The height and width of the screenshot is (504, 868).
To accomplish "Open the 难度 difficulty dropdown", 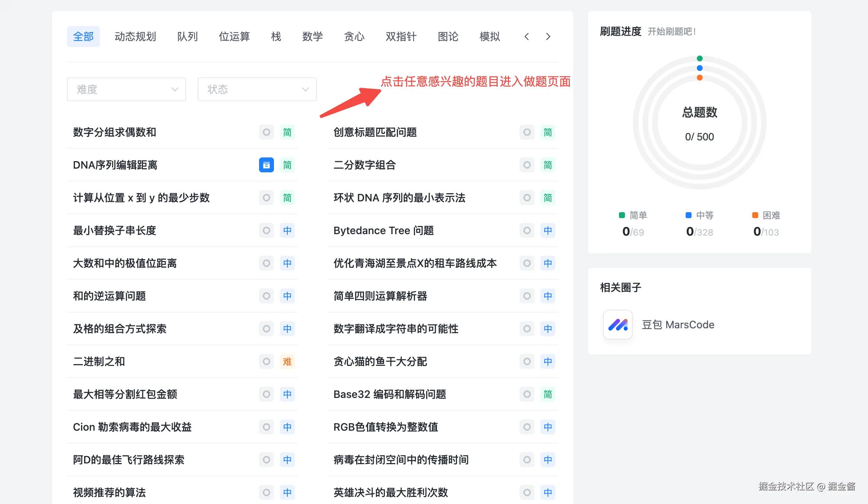I will pos(126,89).
